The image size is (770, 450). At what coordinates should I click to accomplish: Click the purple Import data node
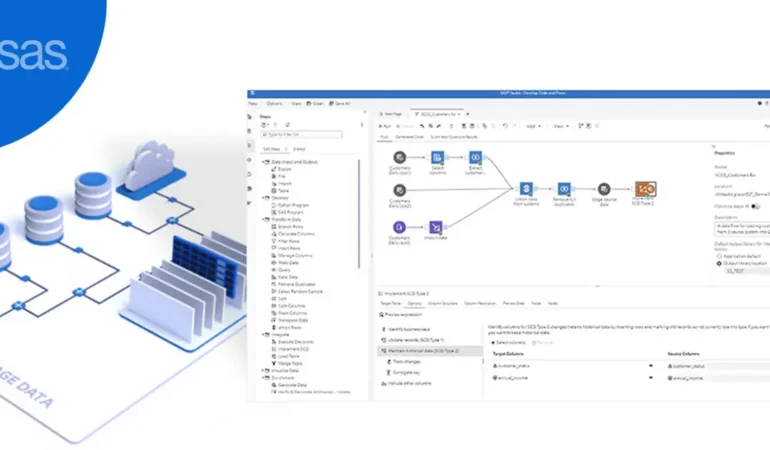(x=435, y=227)
